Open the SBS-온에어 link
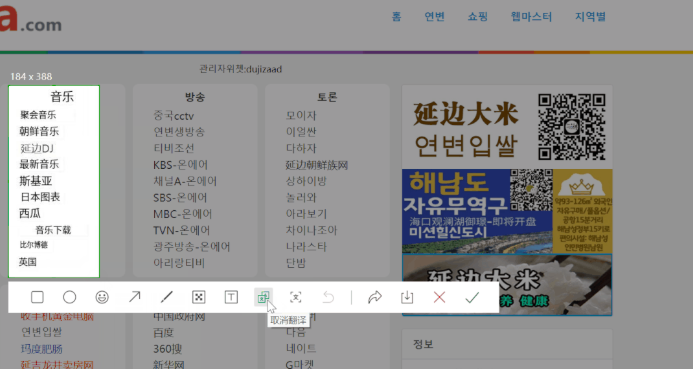The width and height of the screenshot is (693, 369). pyautogui.click(x=180, y=198)
